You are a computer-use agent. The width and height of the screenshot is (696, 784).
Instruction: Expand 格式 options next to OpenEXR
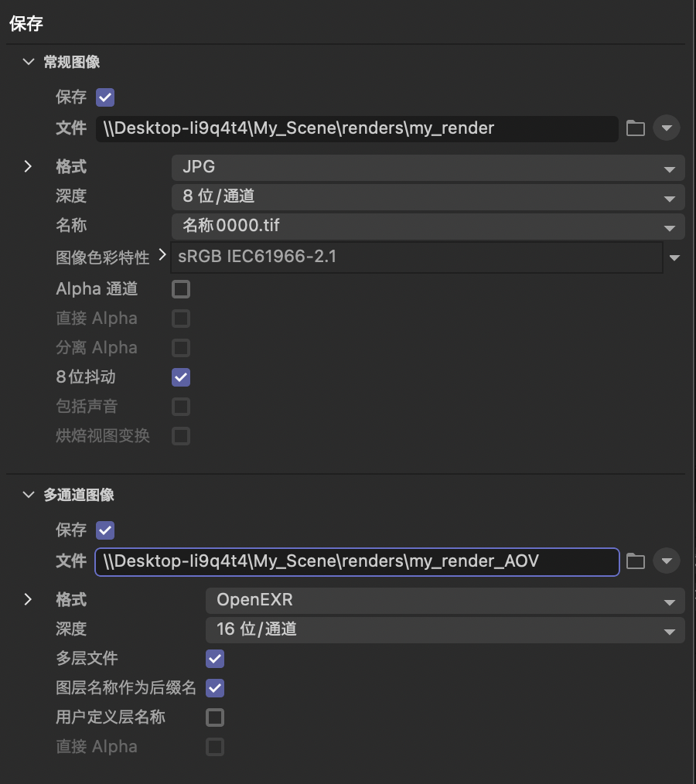pyautogui.click(x=28, y=599)
